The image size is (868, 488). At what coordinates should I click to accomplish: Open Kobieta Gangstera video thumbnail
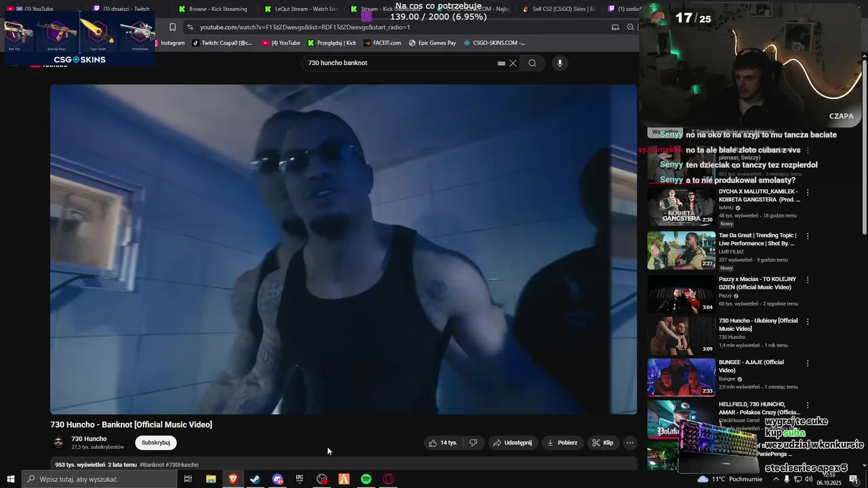[681, 207]
